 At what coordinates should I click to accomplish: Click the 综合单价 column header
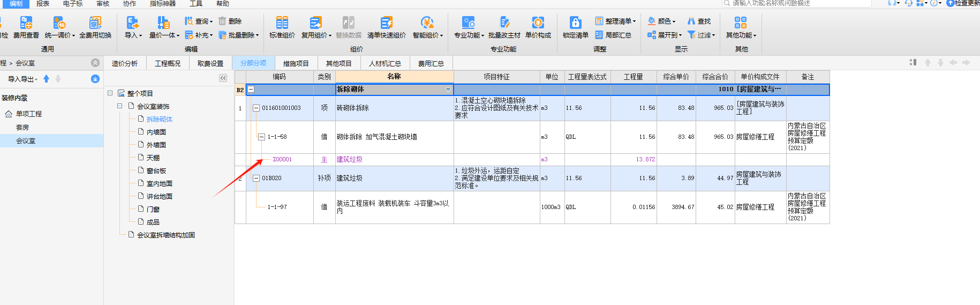676,77
